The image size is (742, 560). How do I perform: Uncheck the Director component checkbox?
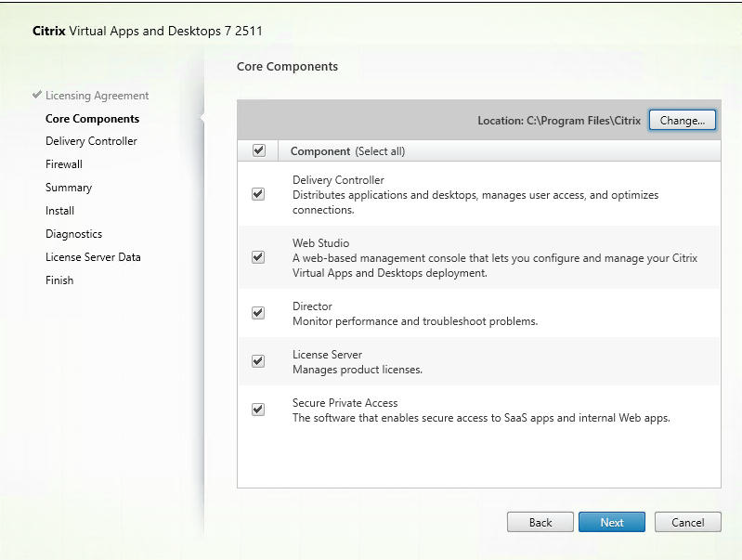point(258,313)
